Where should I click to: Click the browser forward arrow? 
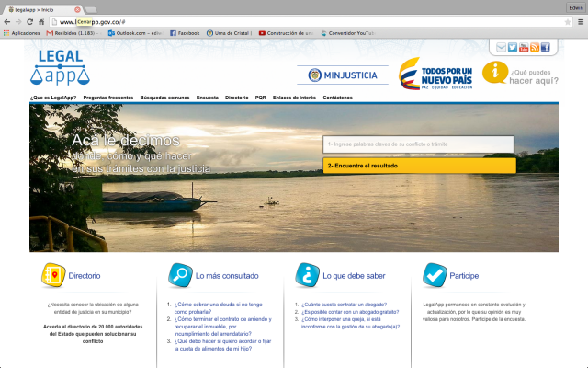click(x=18, y=22)
